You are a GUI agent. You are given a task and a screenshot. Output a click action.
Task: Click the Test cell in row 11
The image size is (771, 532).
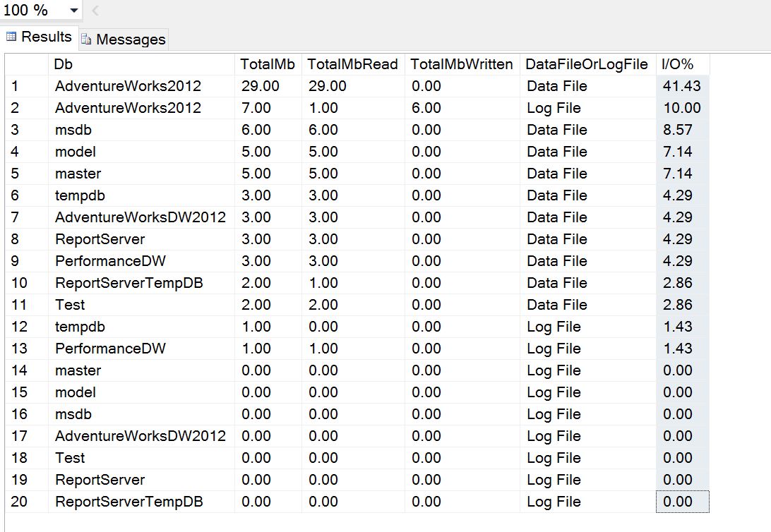pyautogui.click(x=142, y=305)
